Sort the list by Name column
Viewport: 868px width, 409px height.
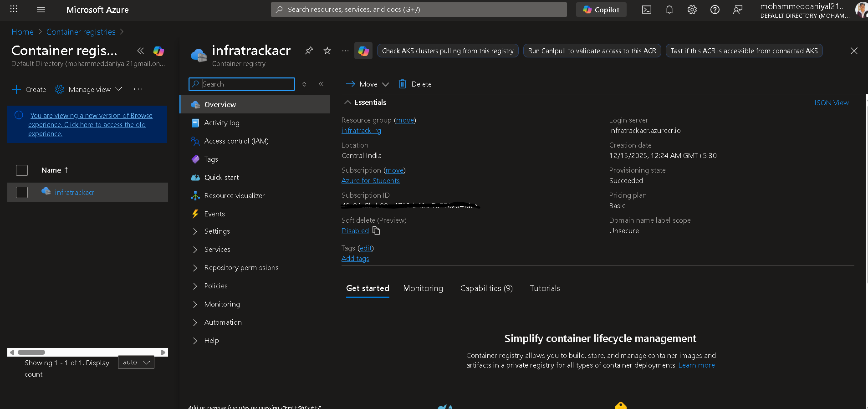[x=55, y=170]
